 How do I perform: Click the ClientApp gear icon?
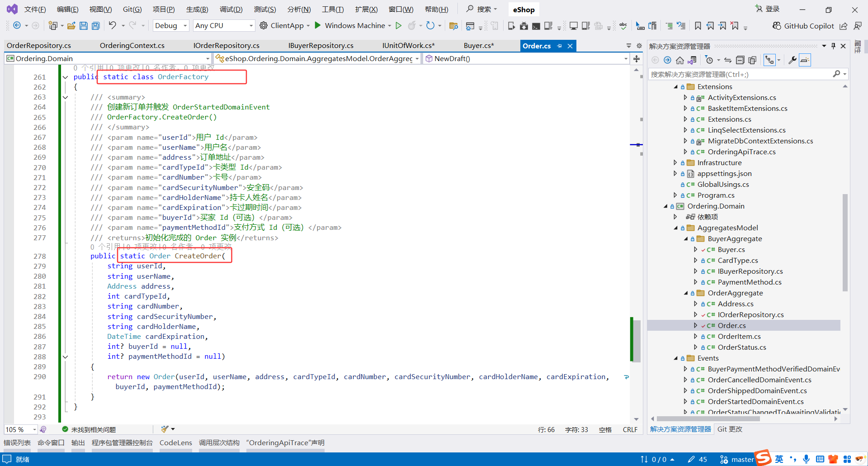(264, 26)
